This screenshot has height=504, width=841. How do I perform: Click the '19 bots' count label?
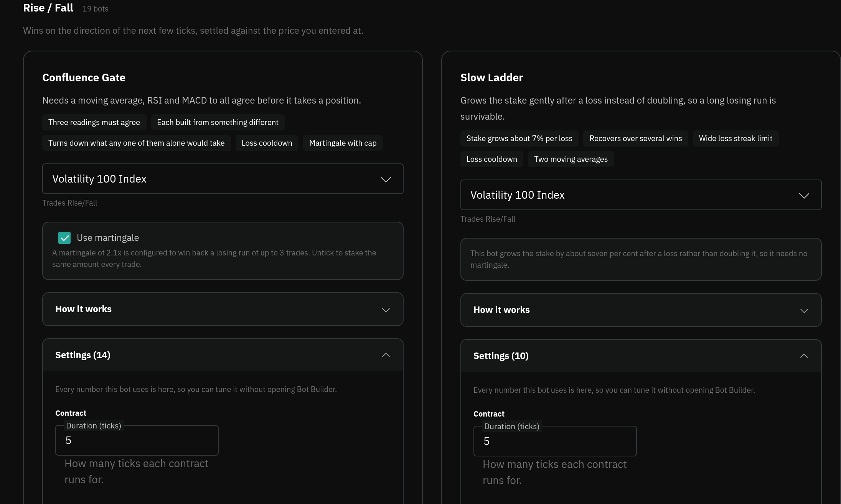coord(95,9)
